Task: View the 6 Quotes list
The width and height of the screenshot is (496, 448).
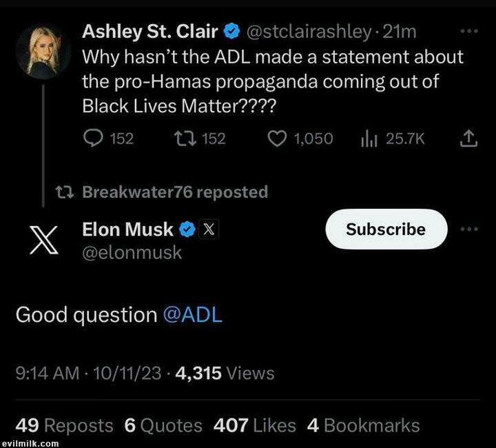Action: click(163, 425)
